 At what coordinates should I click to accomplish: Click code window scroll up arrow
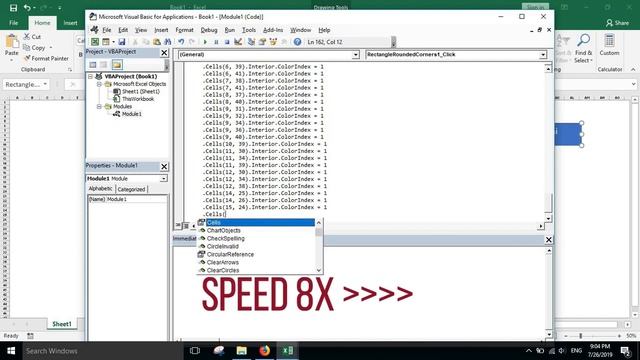click(x=549, y=69)
